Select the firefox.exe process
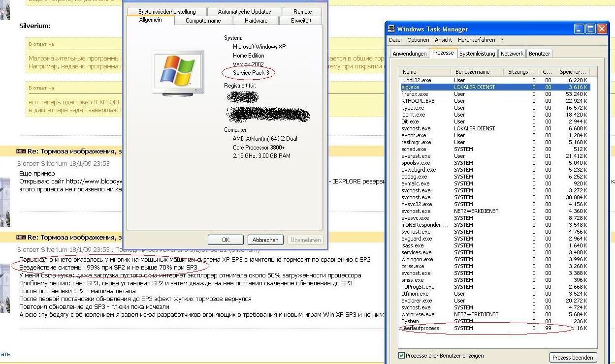The width and height of the screenshot is (615, 364). tap(494, 94)
